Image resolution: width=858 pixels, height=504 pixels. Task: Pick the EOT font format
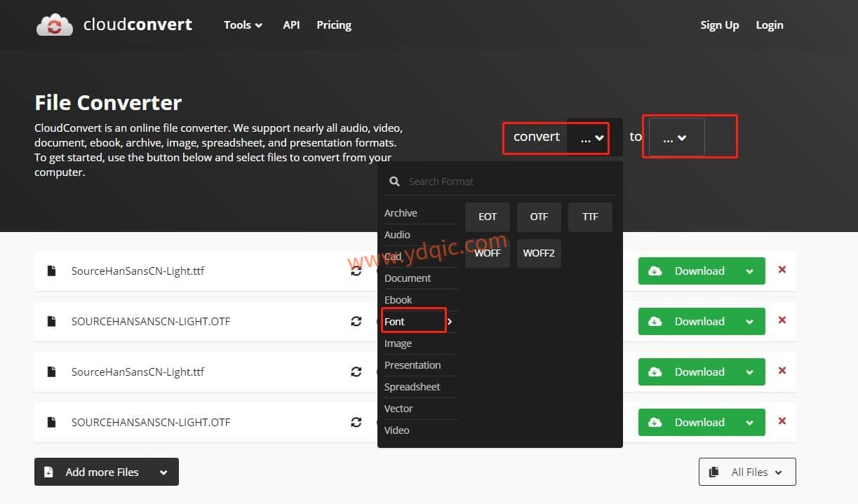tap(488, 217)
